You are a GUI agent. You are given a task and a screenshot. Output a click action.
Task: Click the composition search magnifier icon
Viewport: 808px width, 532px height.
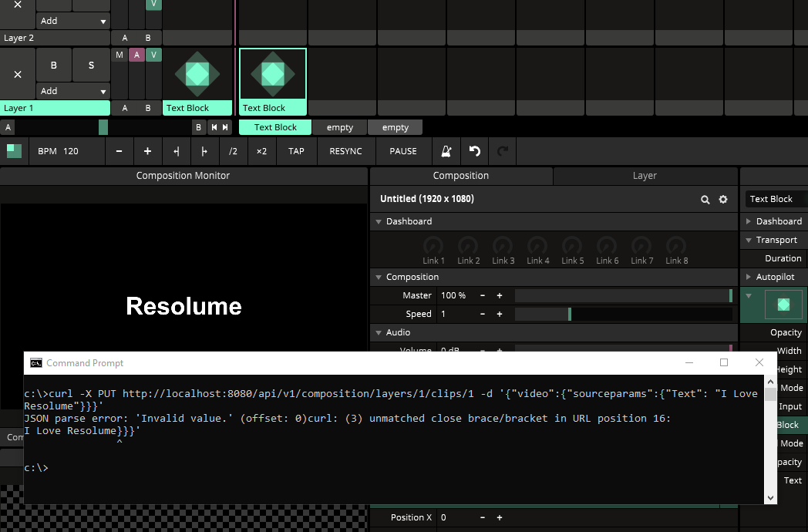pyautogui.click(x=705, y=200)
